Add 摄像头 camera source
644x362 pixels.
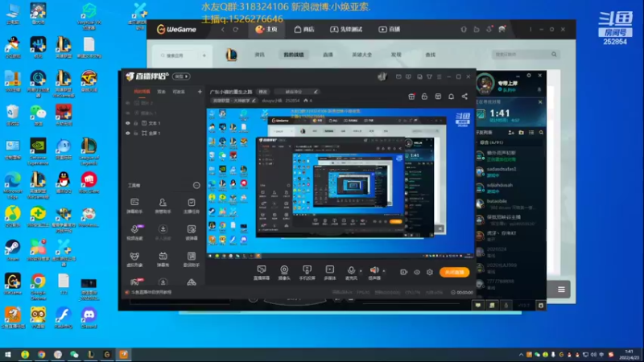[x=284, y=273]
